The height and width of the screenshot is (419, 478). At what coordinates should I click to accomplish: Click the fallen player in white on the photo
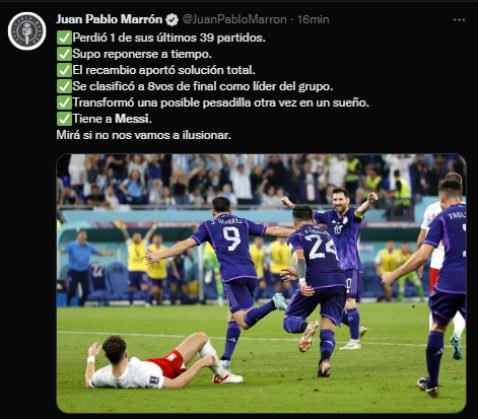click(x=159, y=364)
